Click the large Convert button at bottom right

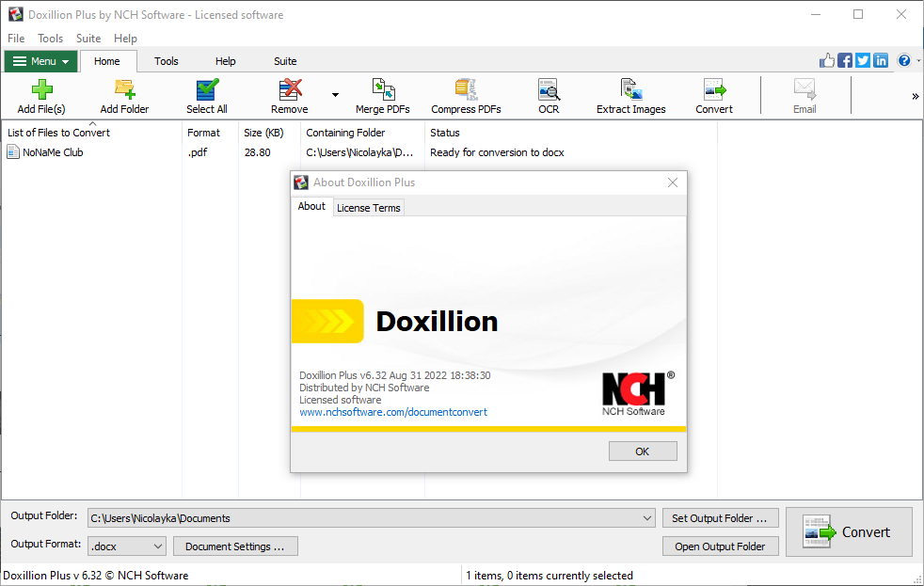click(x=849, y=531)
